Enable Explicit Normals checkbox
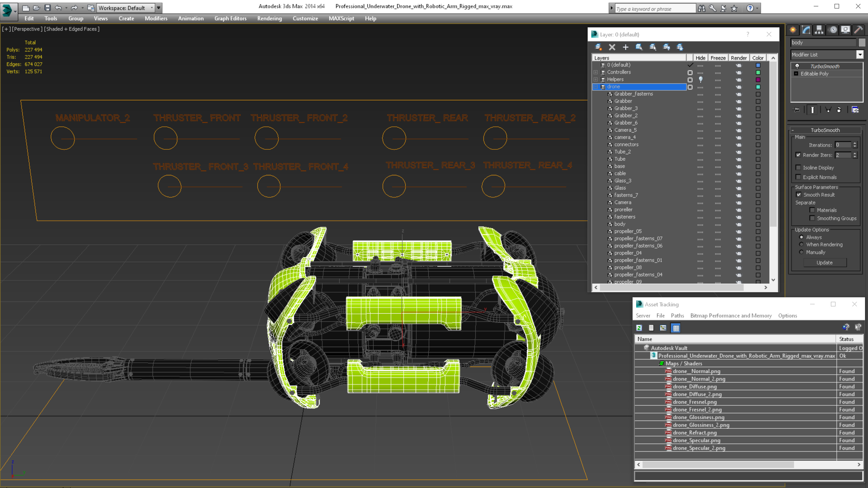This screenshot has height=488, width=868. (798, 177)
